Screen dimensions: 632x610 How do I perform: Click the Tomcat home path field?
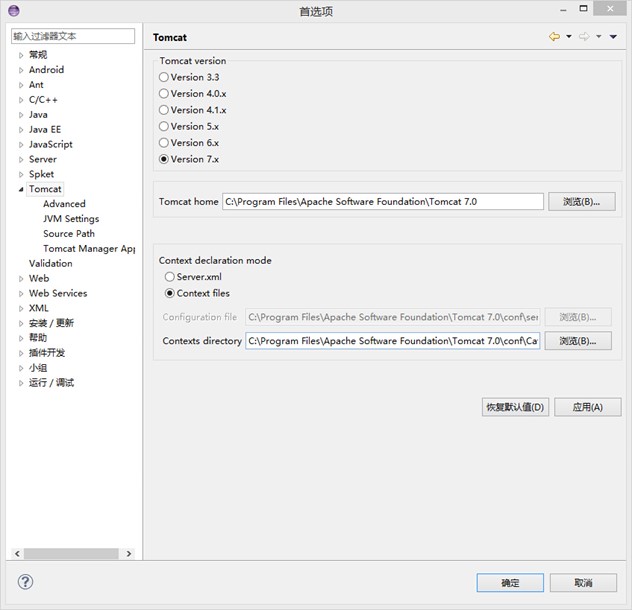click(x=383, y=202)
